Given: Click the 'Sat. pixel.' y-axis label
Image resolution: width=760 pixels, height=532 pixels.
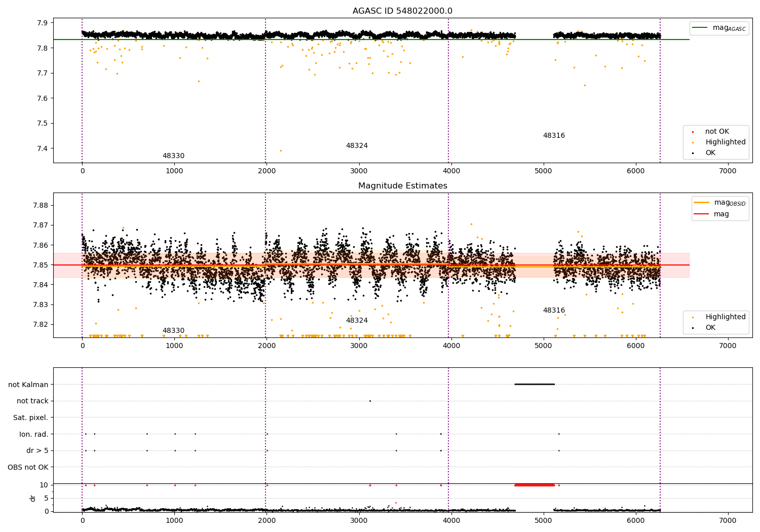Looking at the screenshot, I should (31, 418).
